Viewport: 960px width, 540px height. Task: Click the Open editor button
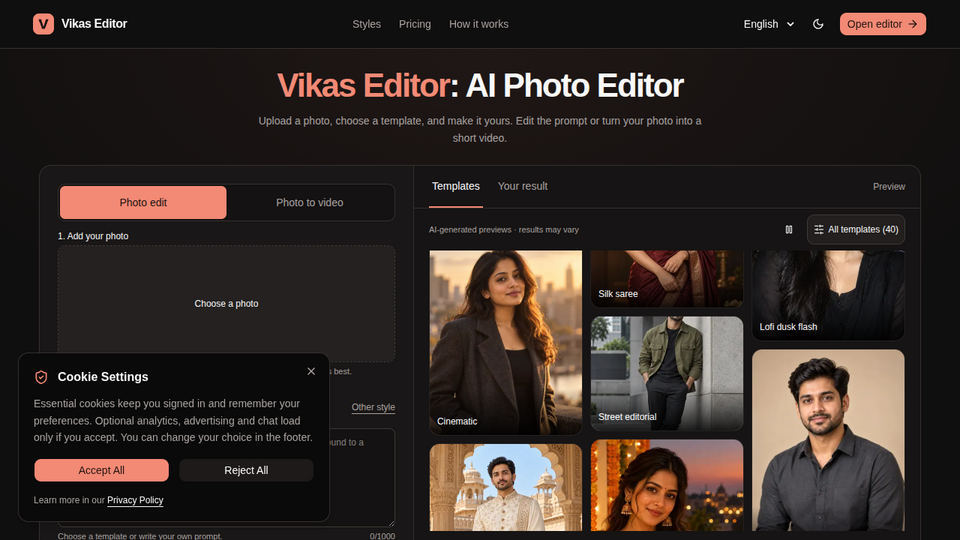click(x=882, y=24)
